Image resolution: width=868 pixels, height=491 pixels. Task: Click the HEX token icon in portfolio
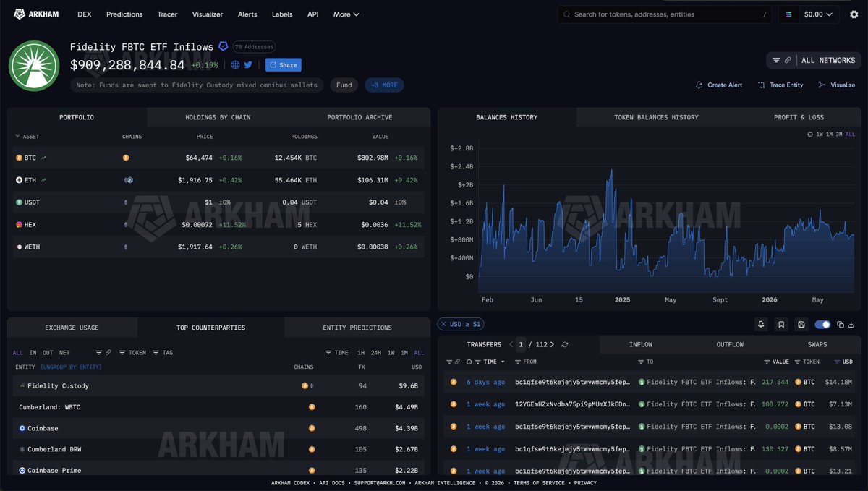[20, 225]
